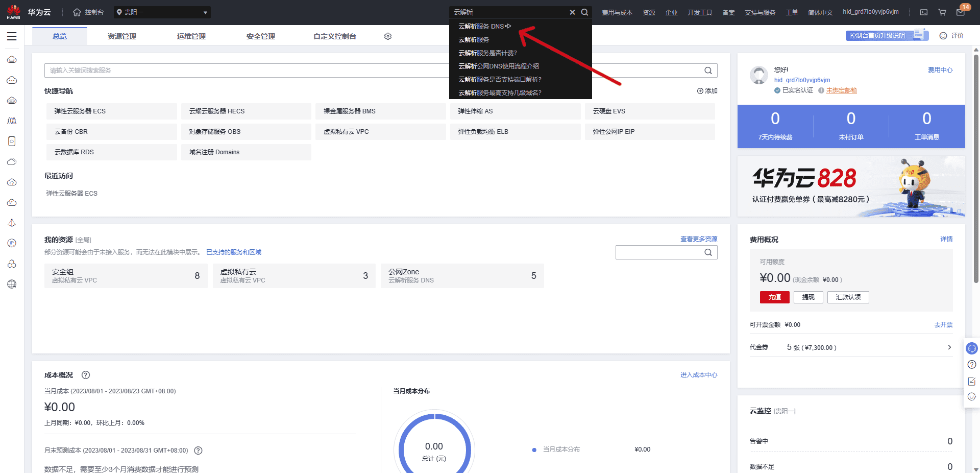980x473 pixels.
Task: Open the CloudShell terminal icon
Action: pos(924,12)
